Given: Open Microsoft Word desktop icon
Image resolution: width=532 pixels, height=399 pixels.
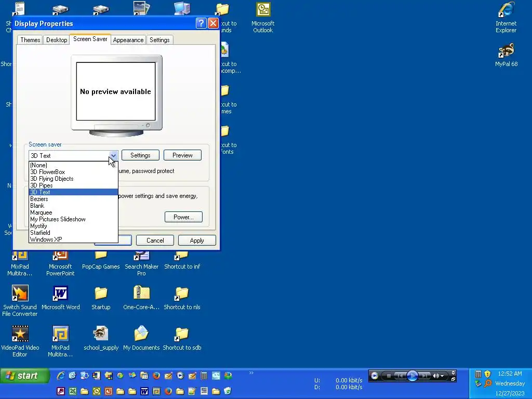Looking at the screenshot, I should (60, 298).
